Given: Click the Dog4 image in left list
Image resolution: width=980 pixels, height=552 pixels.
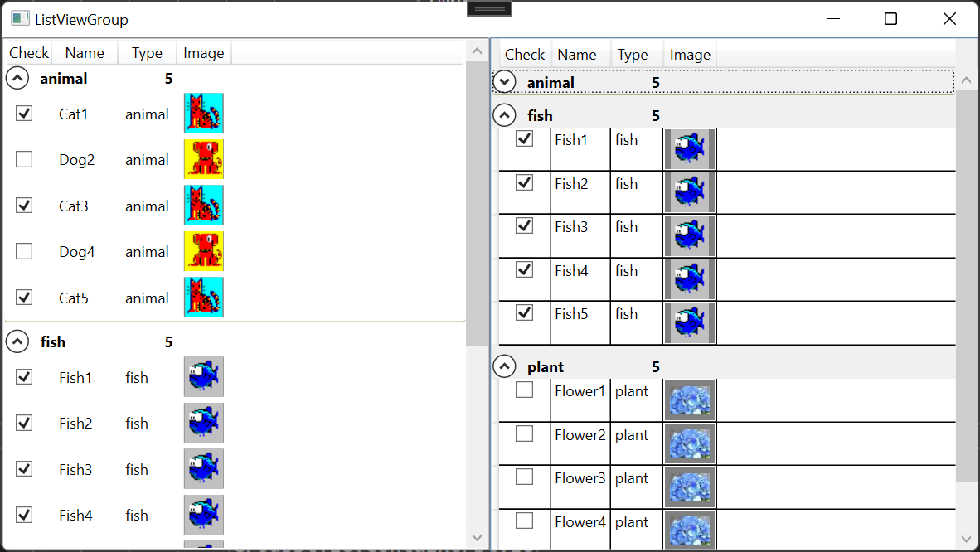Looking at the screenshot, I should pyautogui.click(x=204, y=251).
